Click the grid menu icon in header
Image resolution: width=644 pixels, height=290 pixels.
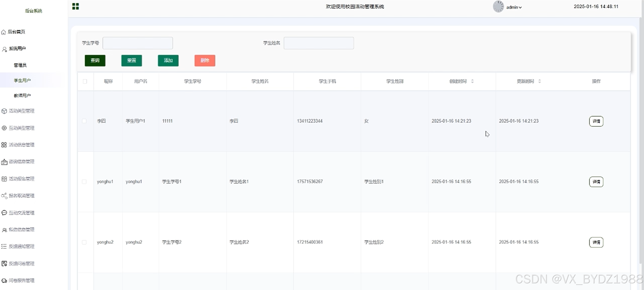[76, 6]
